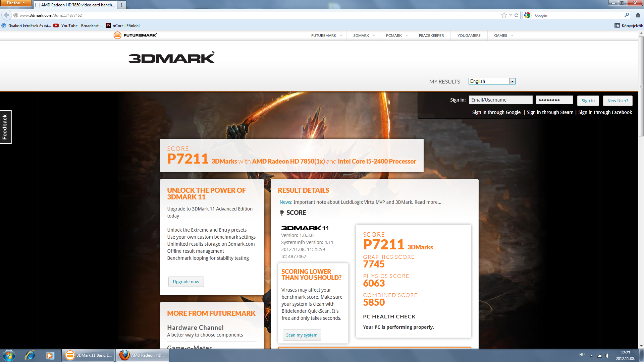Viewport: 644px width, 362px height.
Task: Click Sign in through Facebook
Action: [605, 112]
